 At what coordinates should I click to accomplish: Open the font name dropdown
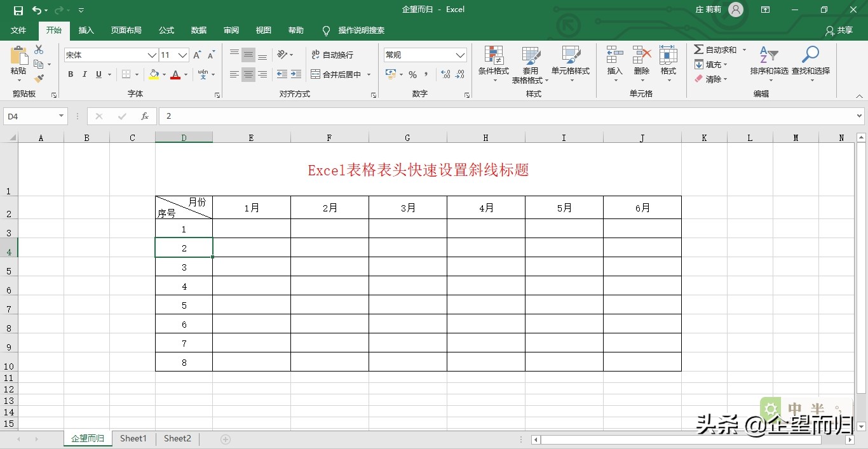(x=151, y=55)
